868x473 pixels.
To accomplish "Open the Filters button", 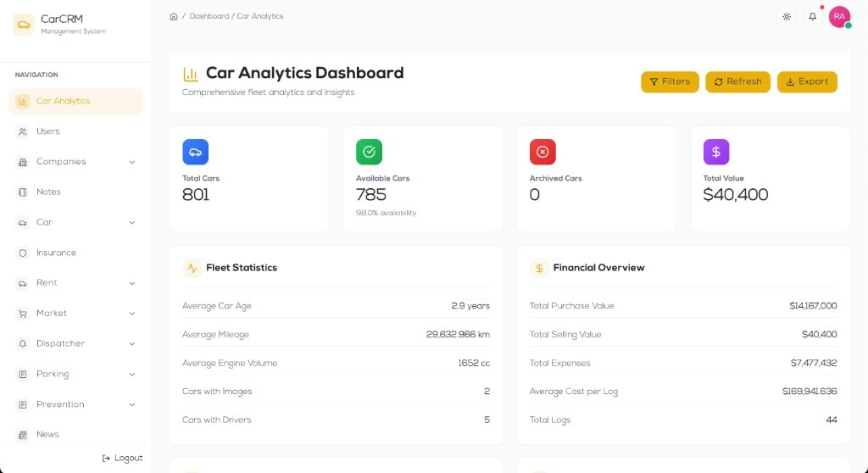I will (670, 82).
